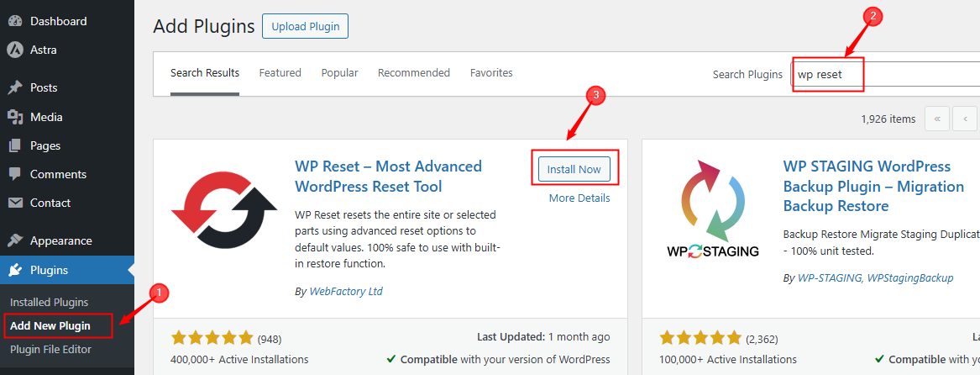Click the Pages icon in sidebar
Viewport: 980px width, 375px height.
click(x=15, y=145)
